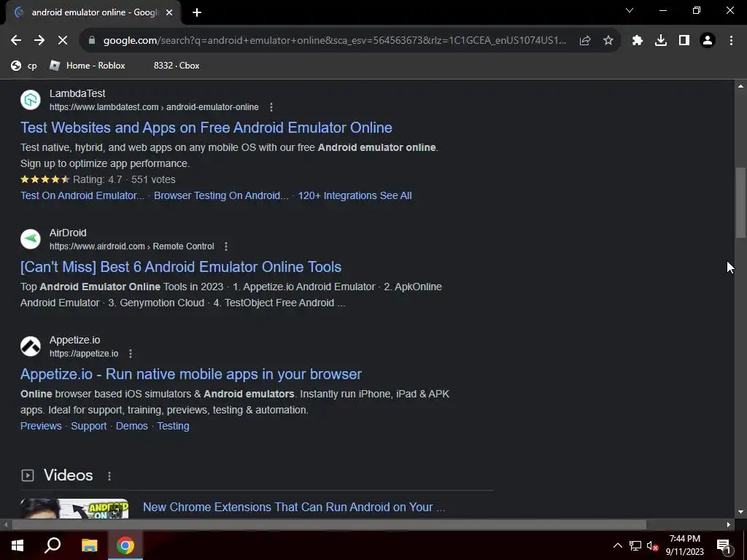Show hidden system tray icons
Viewport: 747px width, 560px height.
(x=617, y=545)
